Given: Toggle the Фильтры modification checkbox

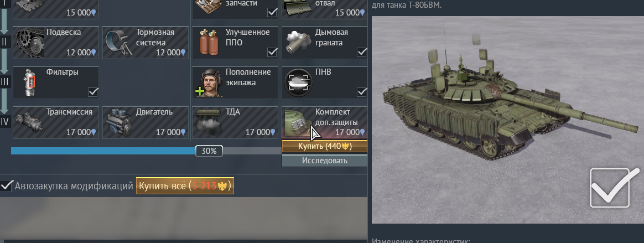Looking at the screenshot, I should pos(94,92).
